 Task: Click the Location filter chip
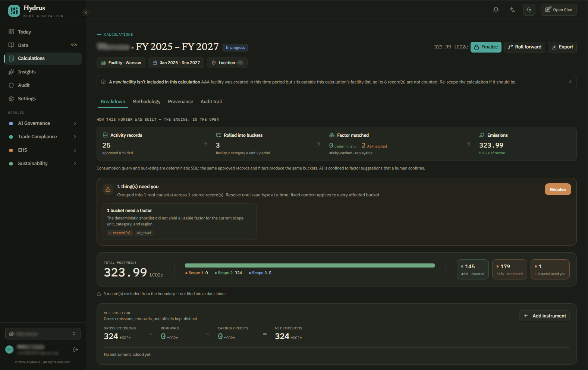click(x=227, y=63)
